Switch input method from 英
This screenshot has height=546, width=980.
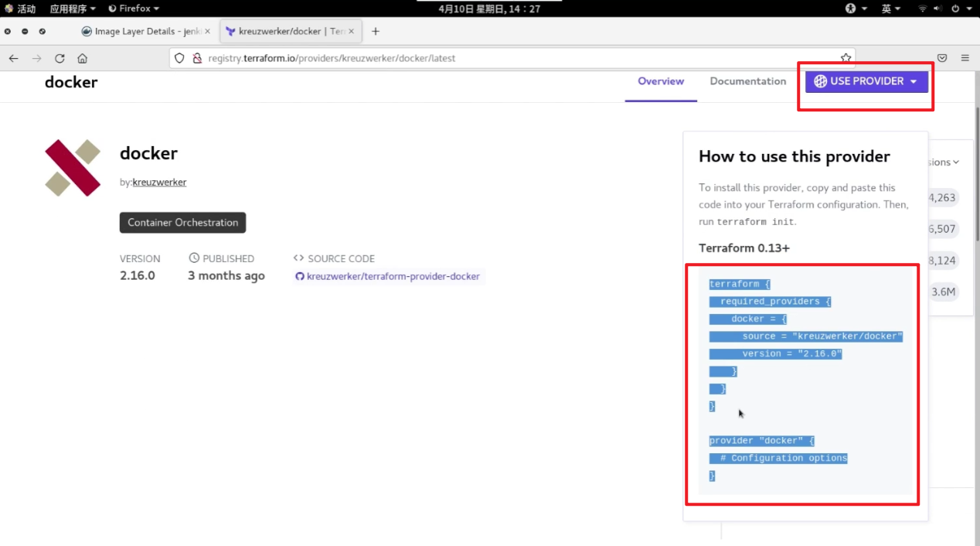pos(891,9)
